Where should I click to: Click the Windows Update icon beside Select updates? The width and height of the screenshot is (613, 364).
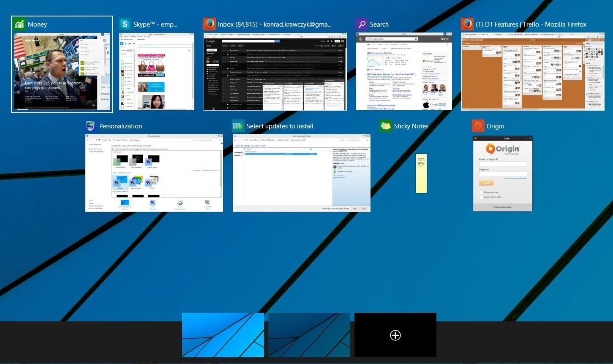pos(238,126)
